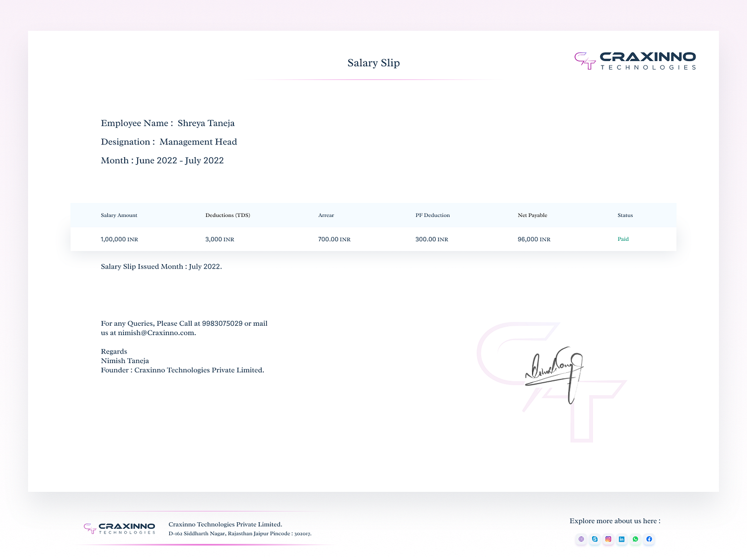This screenshot has width=747, height=560.
Task: Select the Management Head designation text
Action: (x=198, y=142)
